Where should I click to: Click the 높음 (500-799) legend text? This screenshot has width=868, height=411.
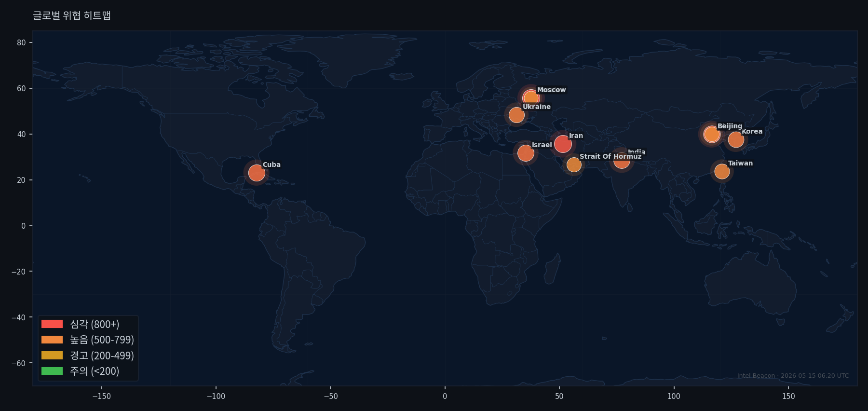pyautogui.click(x=102, y=340)
